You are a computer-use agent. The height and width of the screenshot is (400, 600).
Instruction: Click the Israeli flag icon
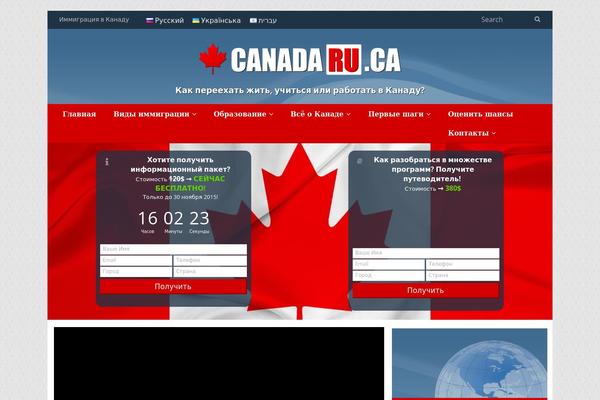click(x=253, y=20)
